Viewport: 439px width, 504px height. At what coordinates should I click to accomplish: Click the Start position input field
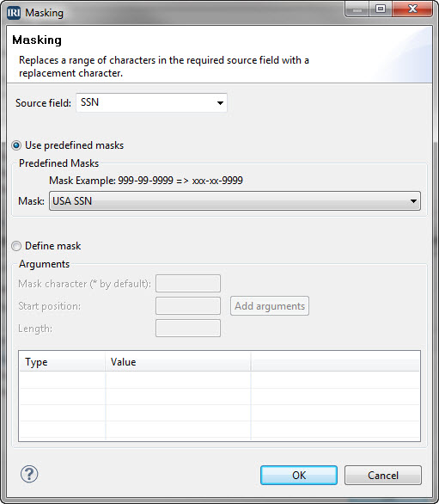coord(188,305)
